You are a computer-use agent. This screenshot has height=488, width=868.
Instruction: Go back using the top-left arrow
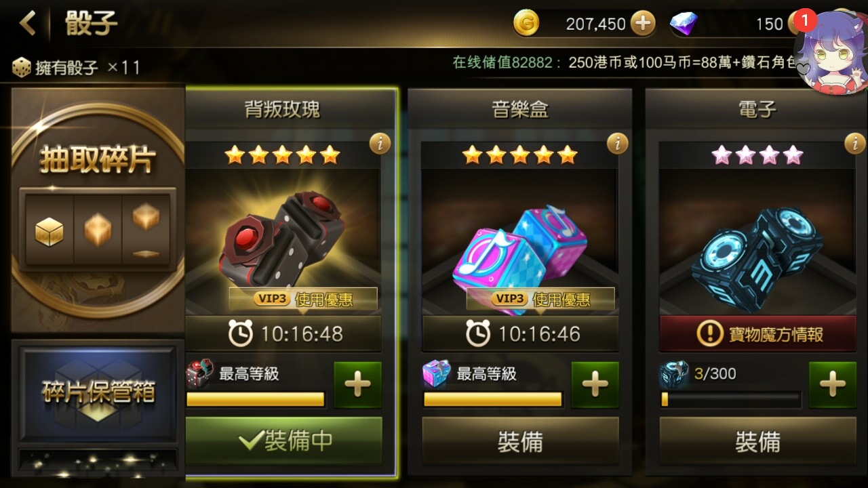coord(27,23)
